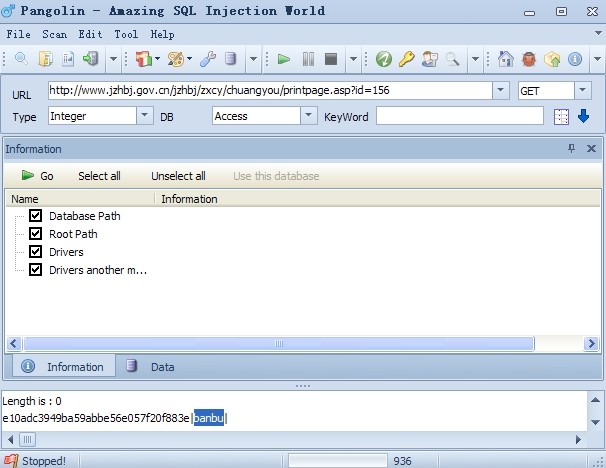The height and width of the screenshot is (468, 606).
Task: Click right arrow of list scrollbar
Action: [591, 343]
